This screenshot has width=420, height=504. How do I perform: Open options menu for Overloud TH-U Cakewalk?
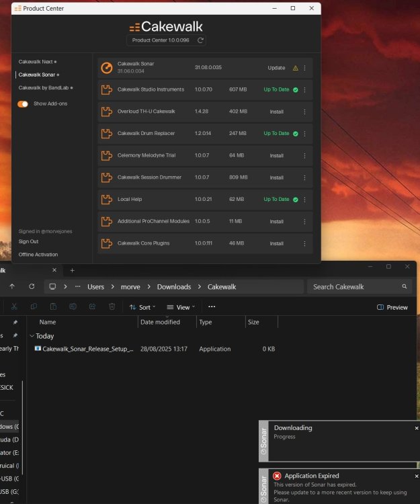pos(304,112)
